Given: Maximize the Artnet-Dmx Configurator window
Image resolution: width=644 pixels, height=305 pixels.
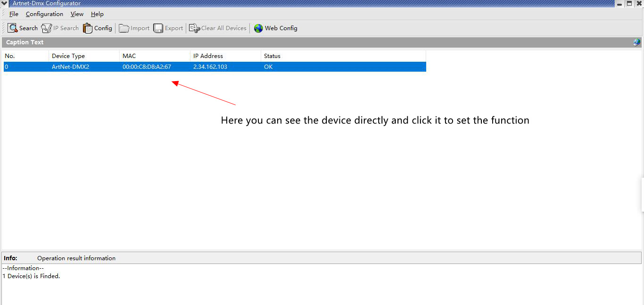Looking at the screenshot, I should (x=629, y=3).
